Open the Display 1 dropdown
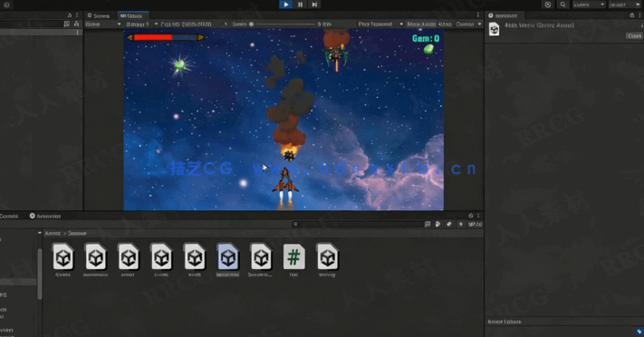This screenshot has height=337, width=644. pyautogui.click(x=141, y=24)
